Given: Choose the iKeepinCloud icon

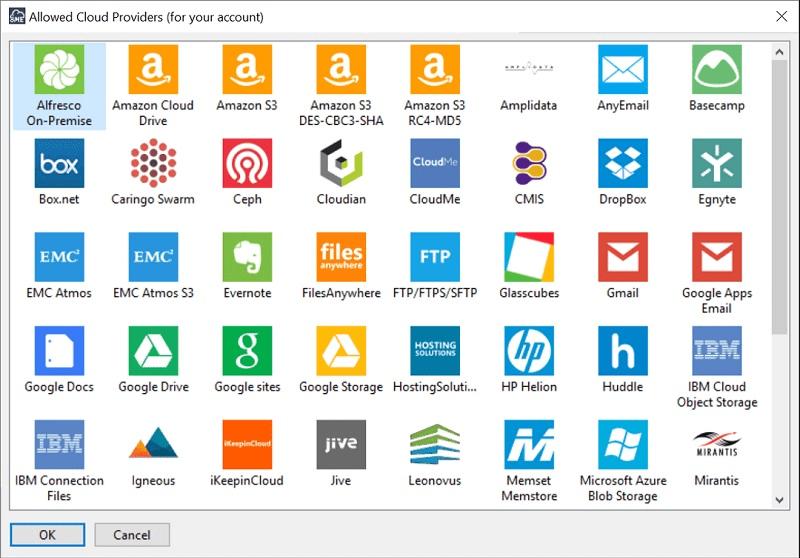Looking at the screenshot, I should (x=247, y=445).
